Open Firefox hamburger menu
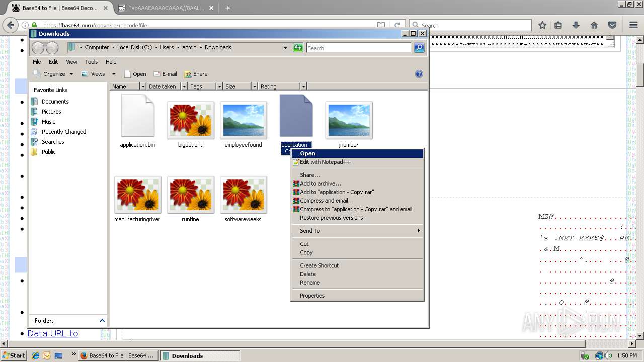Viewport: 644px width, 362px height. tap(633, 25)
